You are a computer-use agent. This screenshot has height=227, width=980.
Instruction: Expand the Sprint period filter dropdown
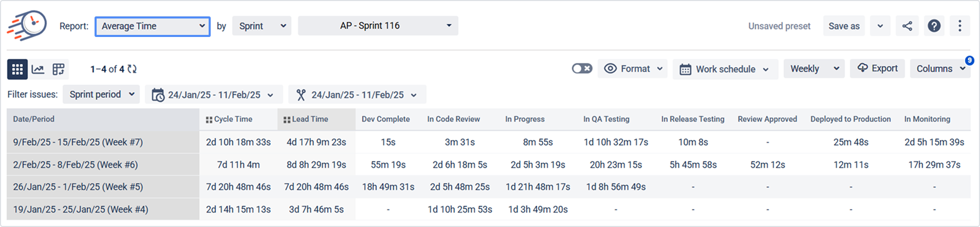(x=101, y=94)
